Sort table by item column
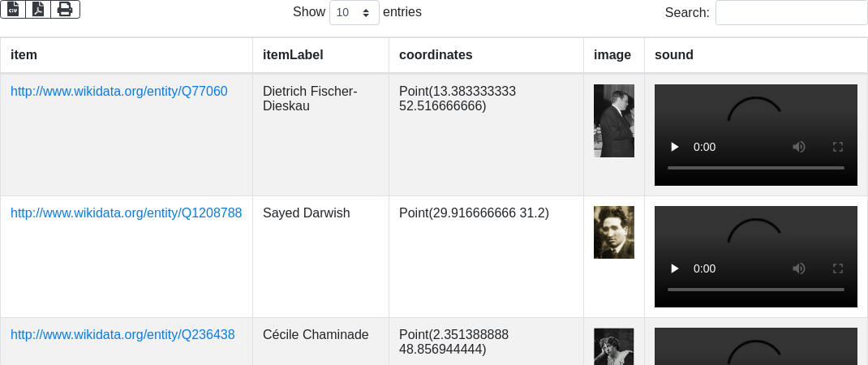This screenshot has height=365, width=868. (24, 55)
